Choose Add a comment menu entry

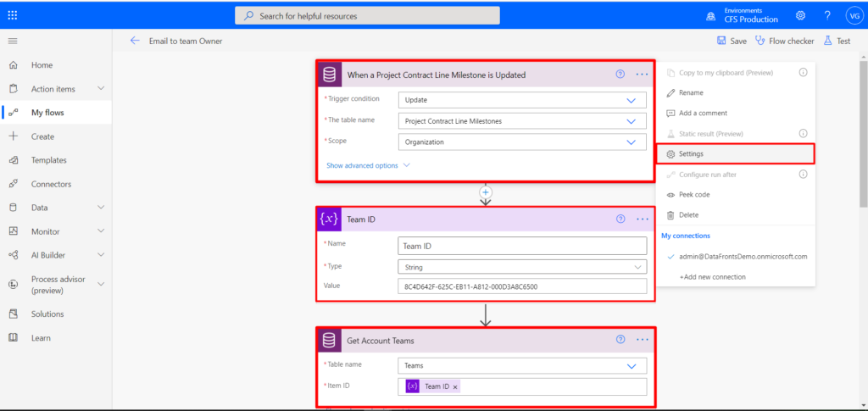pyautogui.click(x=703, y=113)
